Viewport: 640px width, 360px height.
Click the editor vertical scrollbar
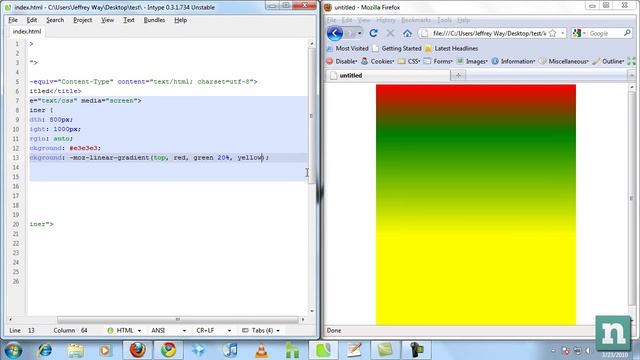pos(312,116)
